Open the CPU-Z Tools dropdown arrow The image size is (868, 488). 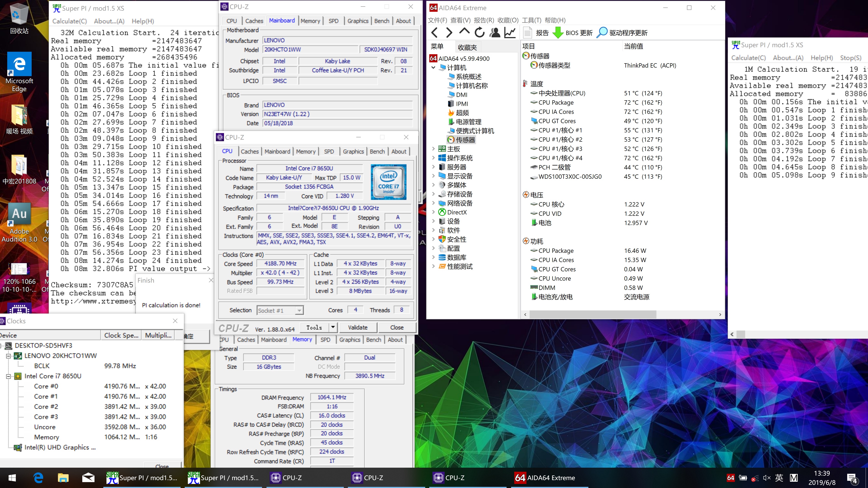pyautogui.click(x=333, y=327)
